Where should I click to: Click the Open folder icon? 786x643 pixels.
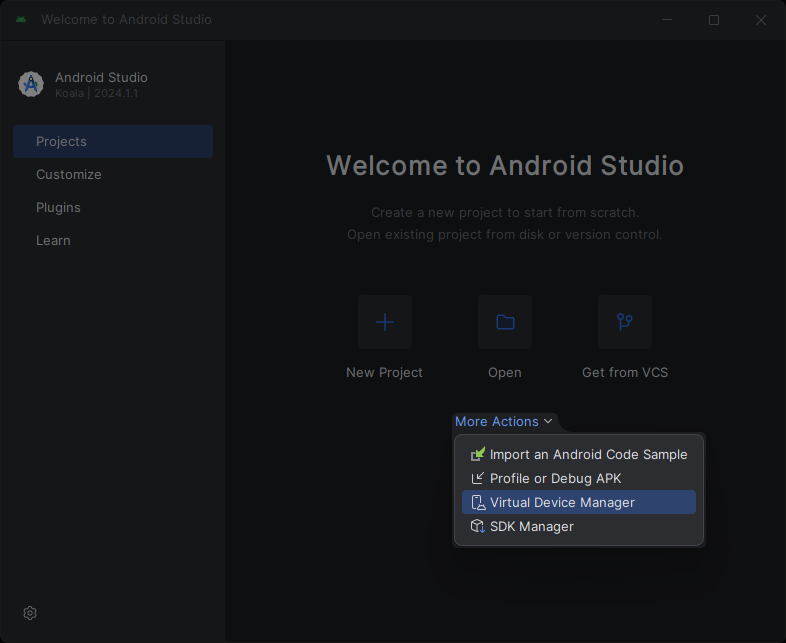505,322
